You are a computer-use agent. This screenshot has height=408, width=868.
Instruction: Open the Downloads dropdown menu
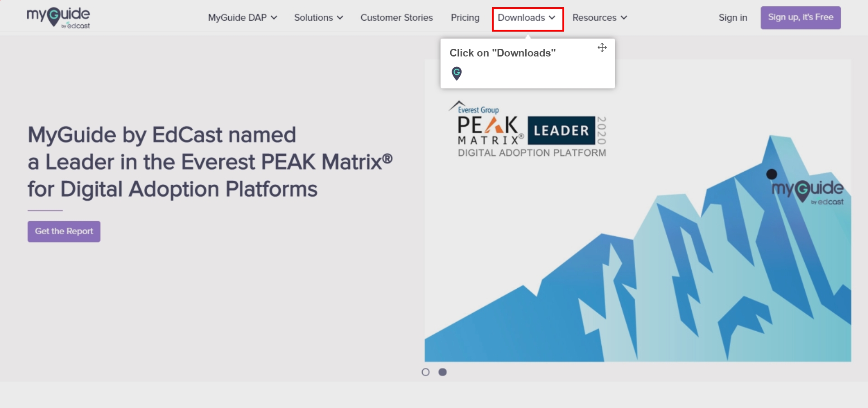coord(527,19)
